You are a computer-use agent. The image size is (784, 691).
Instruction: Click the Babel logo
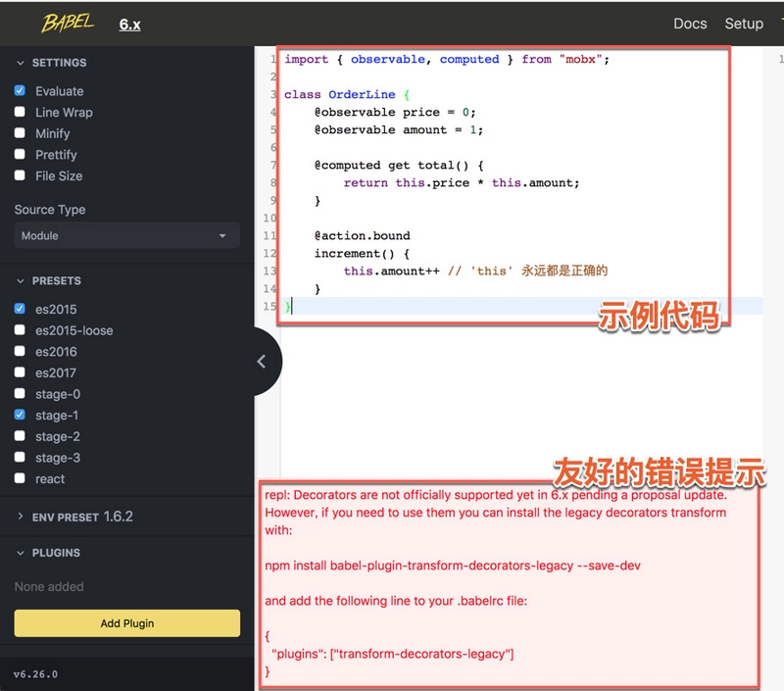67,23
